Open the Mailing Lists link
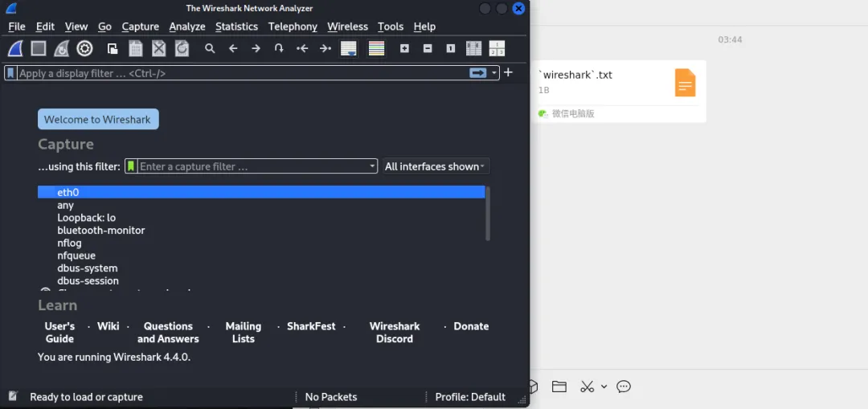 pos(244,332)
